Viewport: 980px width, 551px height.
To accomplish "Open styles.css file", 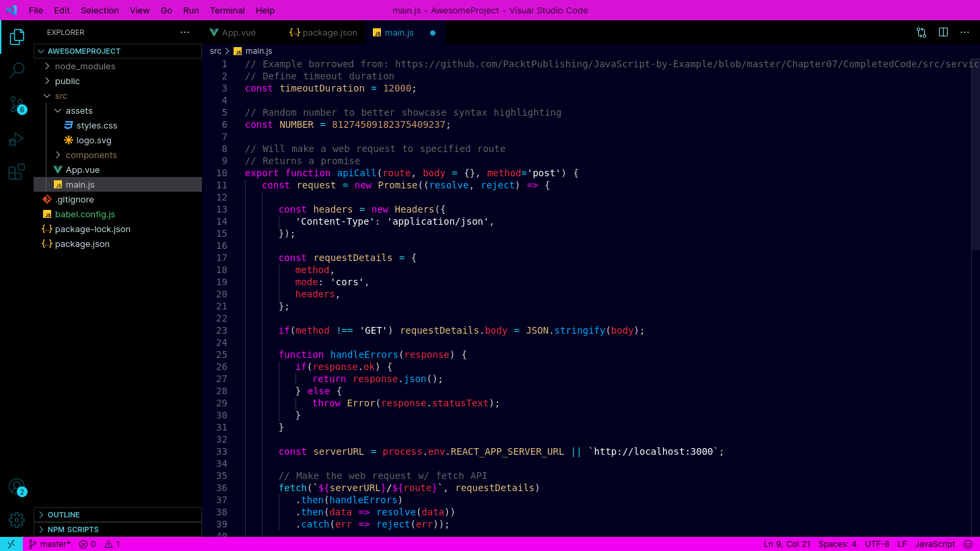I will click(118, 125).
